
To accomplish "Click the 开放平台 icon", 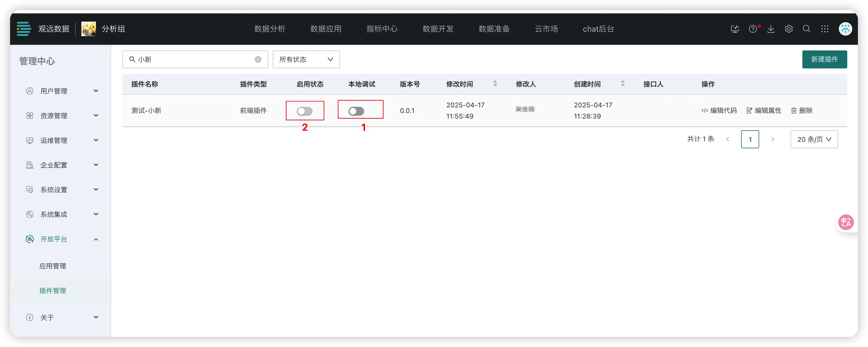I will (x=30, y=239).
